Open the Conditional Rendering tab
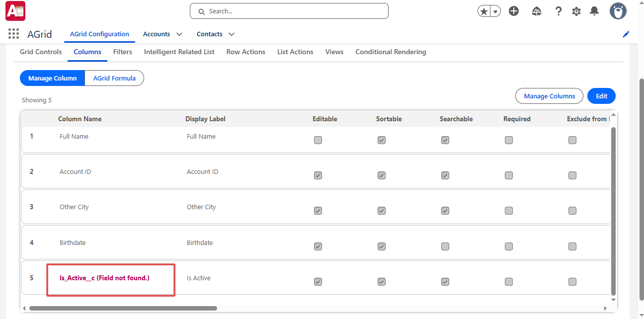This screenshot has height=319, width=644. [391, 52]
